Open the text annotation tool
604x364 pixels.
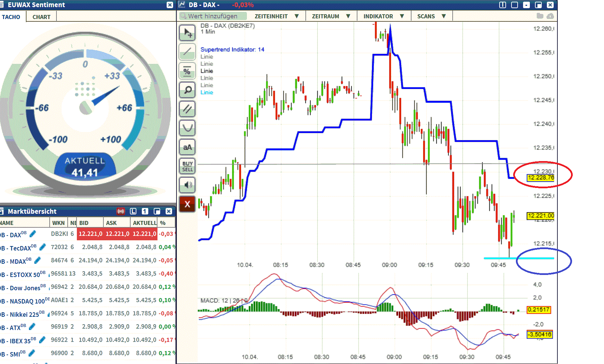pyautogui.click(x=187, y=147)
